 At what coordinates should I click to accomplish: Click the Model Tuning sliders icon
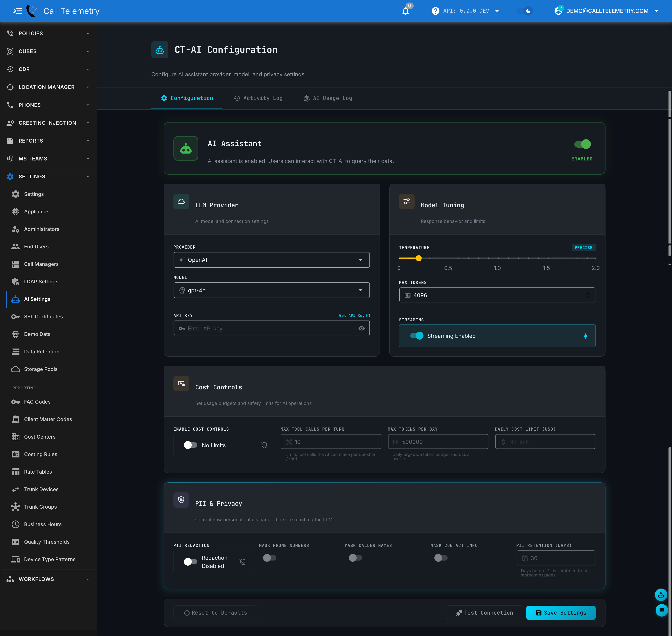[407, 201]
